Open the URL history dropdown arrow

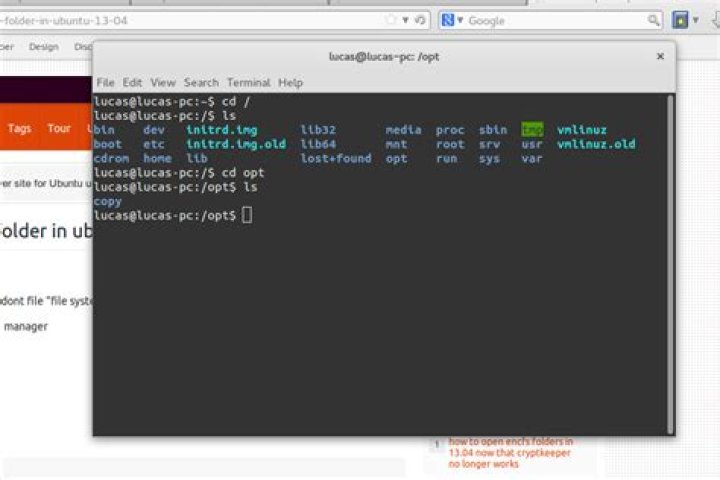[x=405, y=20]
